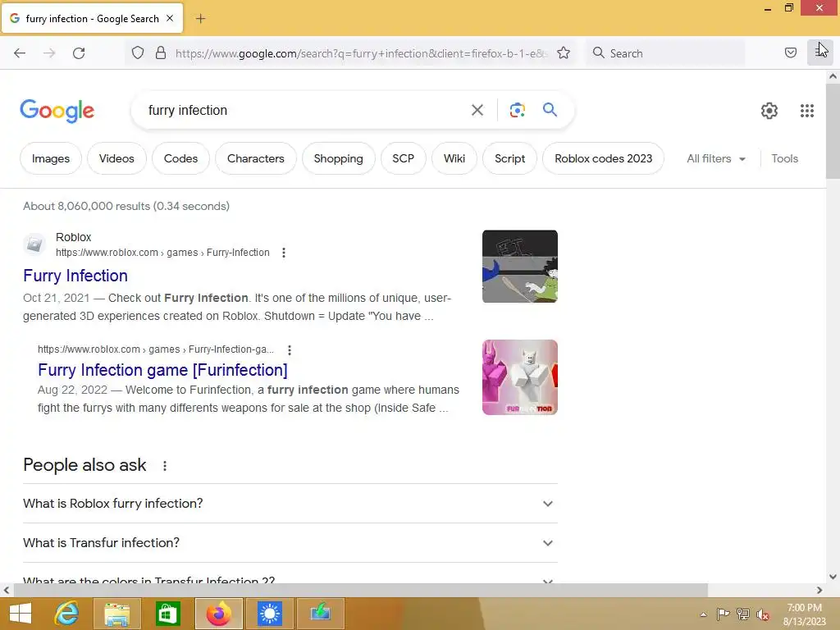Click the scroll down arrow

[833, 577]
